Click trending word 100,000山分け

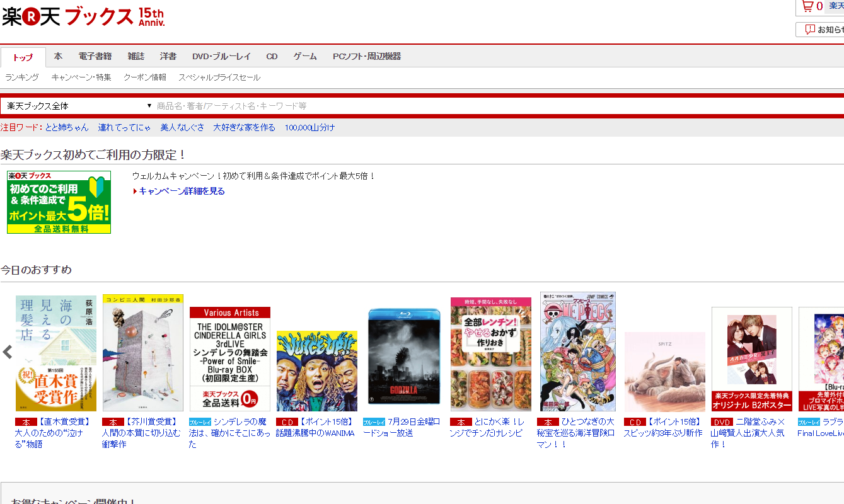[x=309, y=127]
